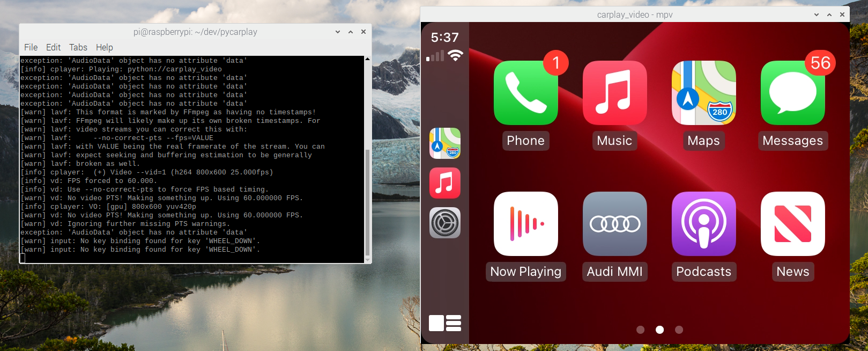This screenshot has width=868, height=351.
Task: Tap the Music shortcut in CarPlay sidebar
Action: [445, 183]
